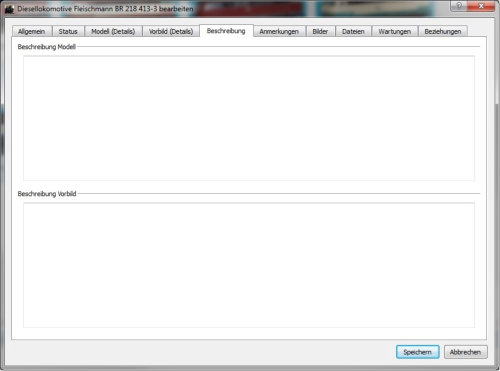The width and height of the screenshot is (500, 371).
Task: Go to the Vorbild (Details) tab
Action: pyautogui.click(x=171, y=31)
